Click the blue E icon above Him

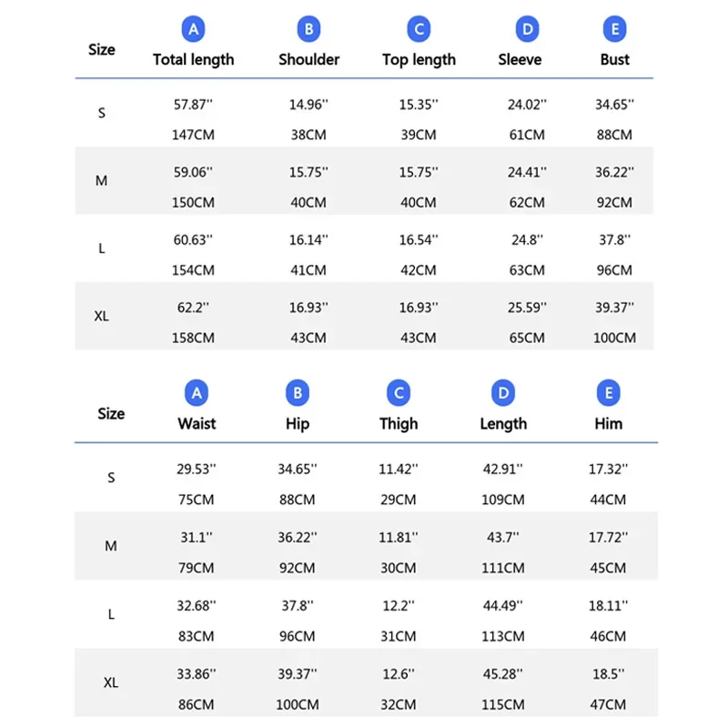click(x=608, y=393)
